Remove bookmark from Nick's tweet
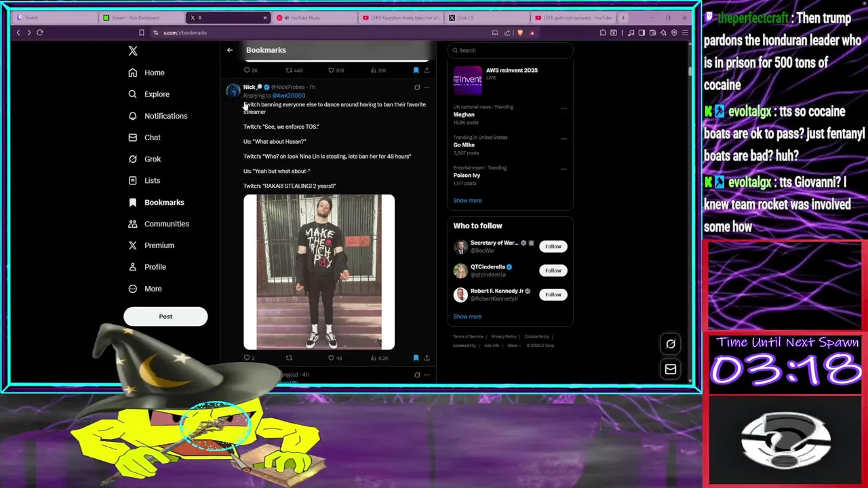The height and width of the screenshot is (488, 868). click(416, 358)
